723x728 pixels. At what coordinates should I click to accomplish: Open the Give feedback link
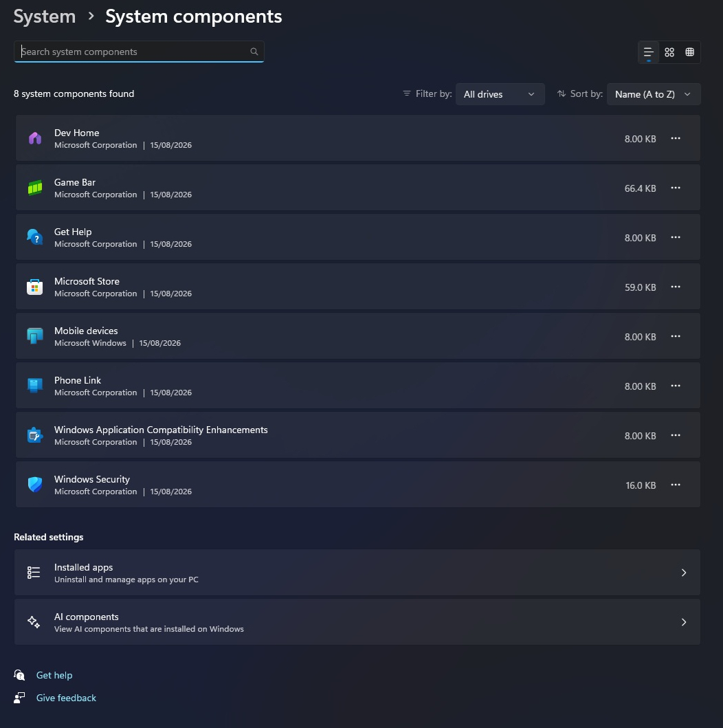[x=67, y=698]
